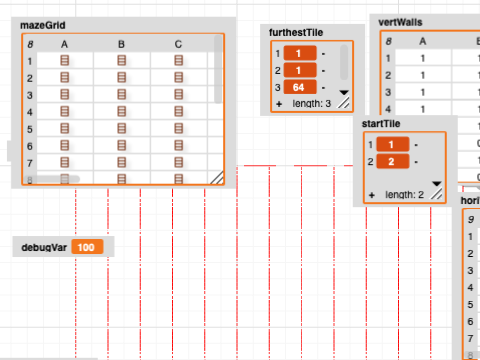Select mazeGrid column A header
Screen dimensions: 480x360
(x=65, y=44)
